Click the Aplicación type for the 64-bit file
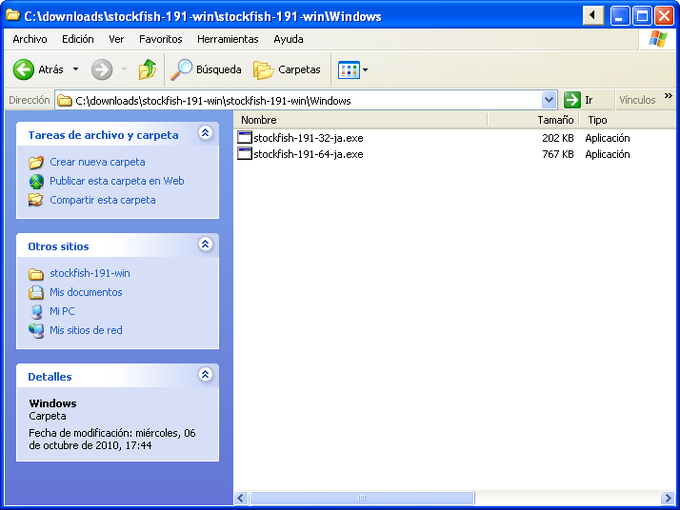Image resolution: width=680 pixels, height=510 pixels. [x=607, y=154]
